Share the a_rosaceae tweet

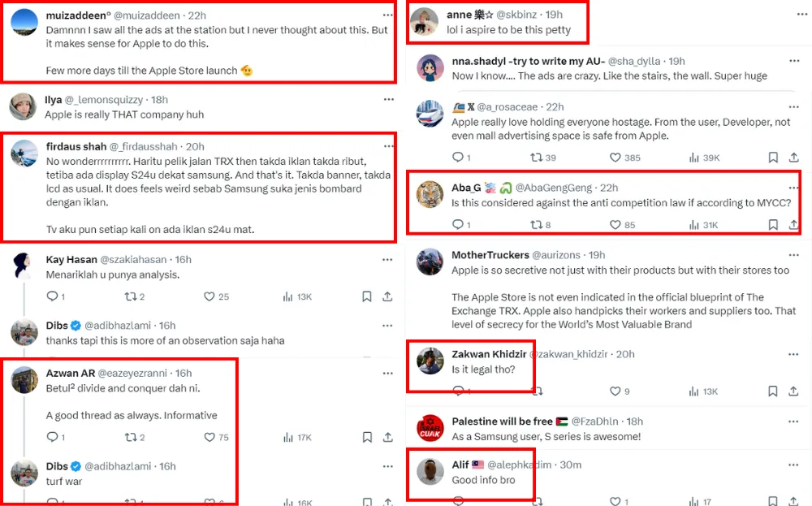coord(793,158)
